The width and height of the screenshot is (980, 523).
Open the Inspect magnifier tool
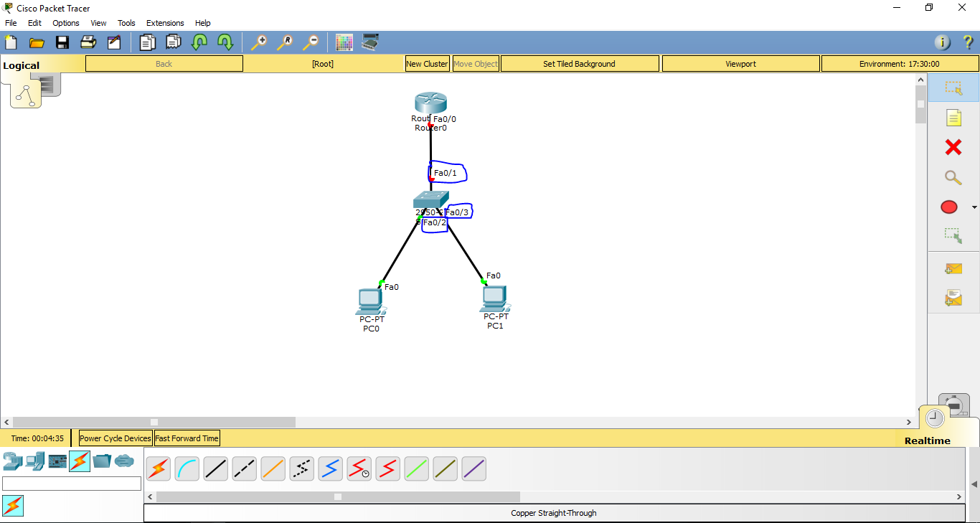(953, 177)
